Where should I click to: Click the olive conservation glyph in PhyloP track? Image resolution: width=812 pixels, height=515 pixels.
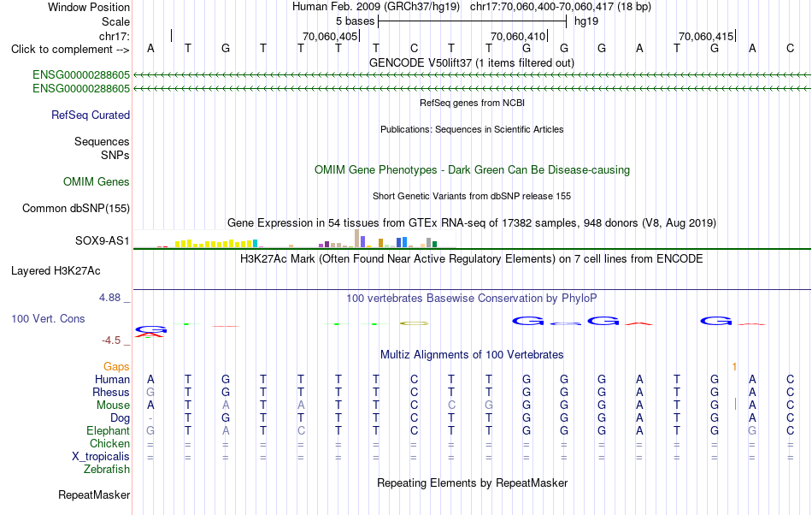pyautogui.click(x=414, y=323)
